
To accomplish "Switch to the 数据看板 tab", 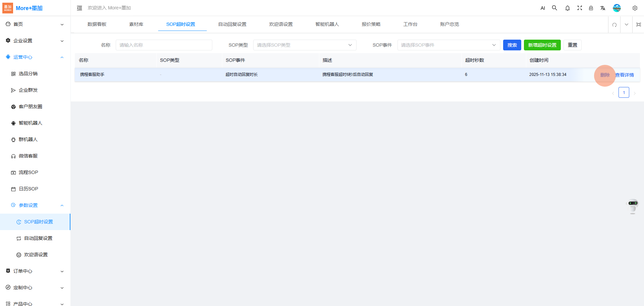I will click(x=97, y=24).
